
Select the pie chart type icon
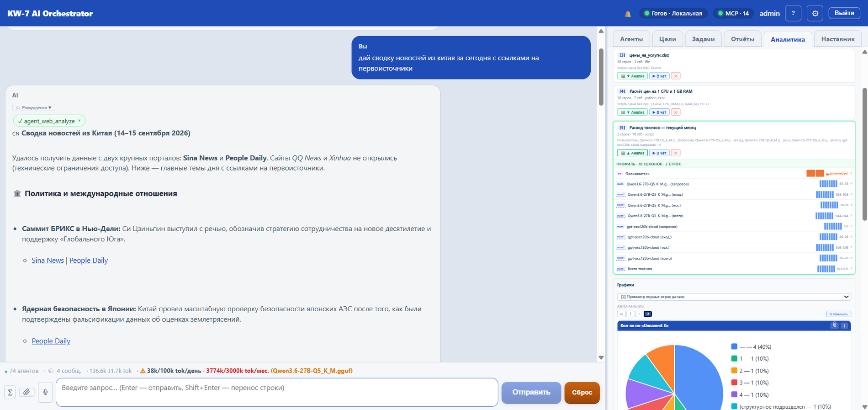click(x=648, y=314)
